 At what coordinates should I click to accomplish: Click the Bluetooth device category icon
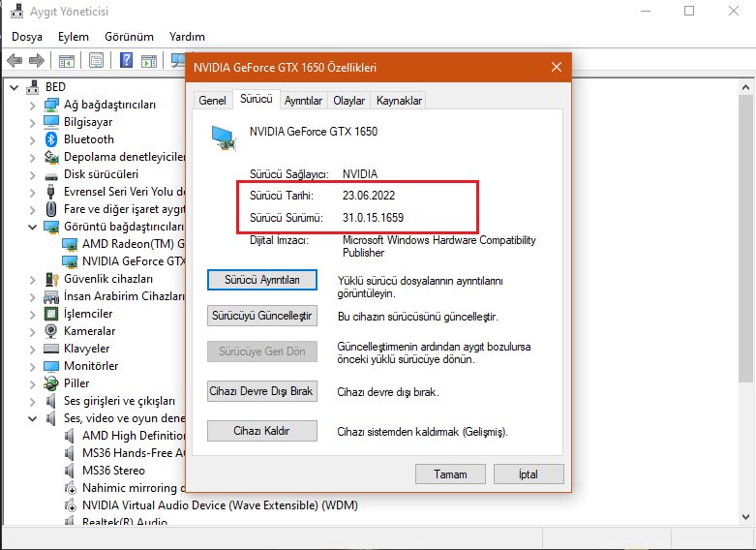(51, 139)
